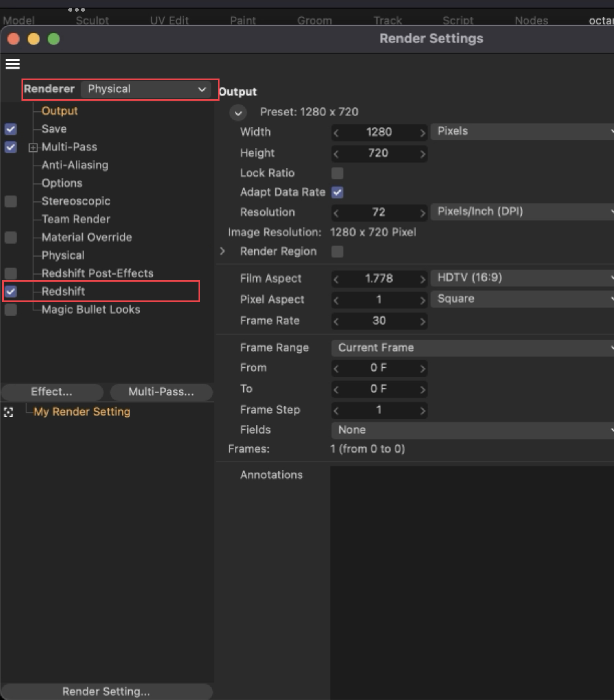This screenshot has height=700, width=614.
Task: Click the Resolution value field
Action: coord(378,212)
